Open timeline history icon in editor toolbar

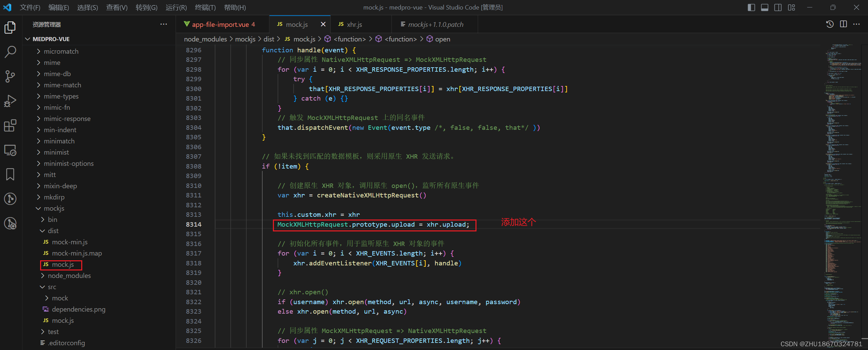coord(830,24)
